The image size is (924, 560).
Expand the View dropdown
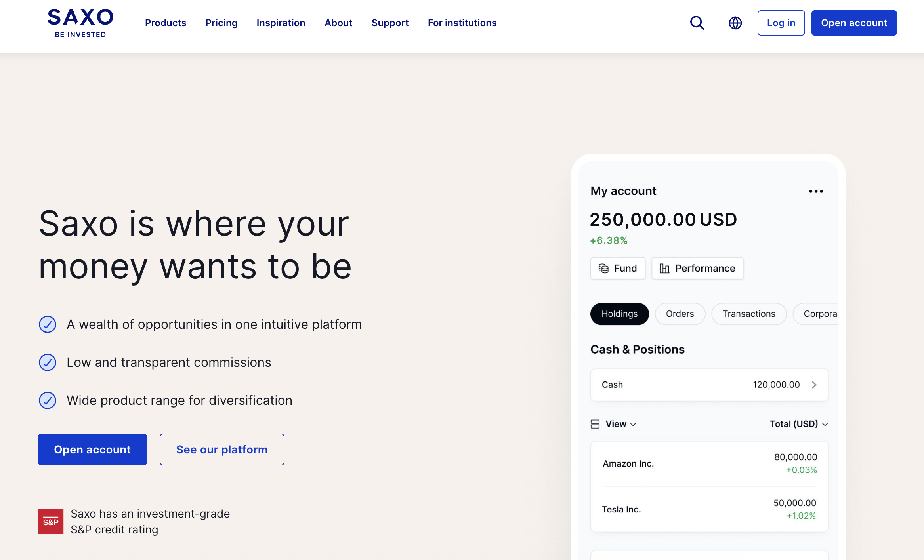[621, 424]
